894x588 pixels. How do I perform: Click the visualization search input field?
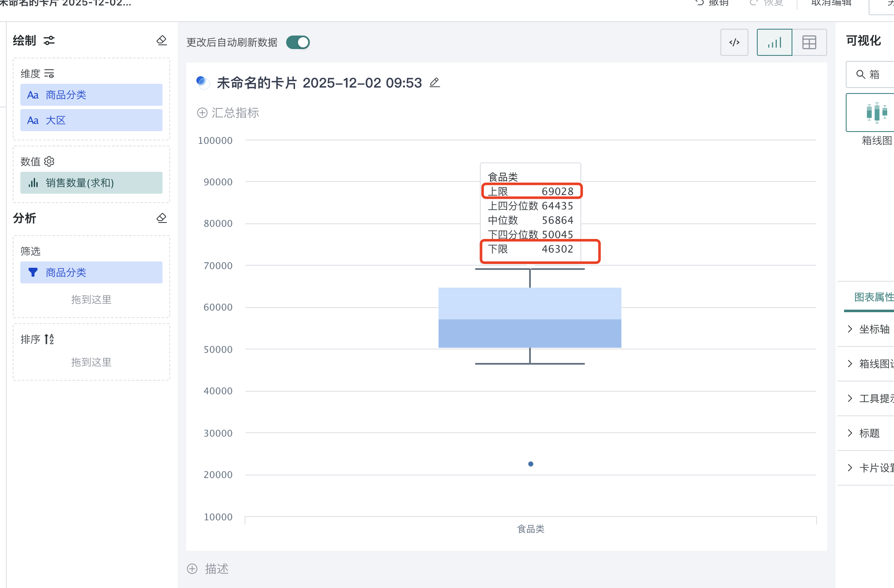(878, 74)
